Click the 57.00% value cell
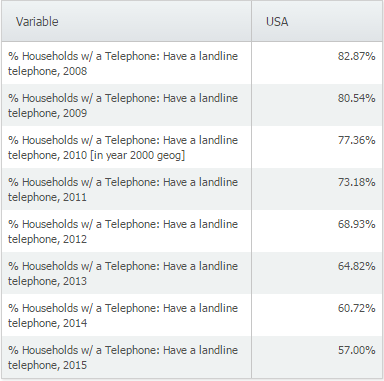 [317, 357]
